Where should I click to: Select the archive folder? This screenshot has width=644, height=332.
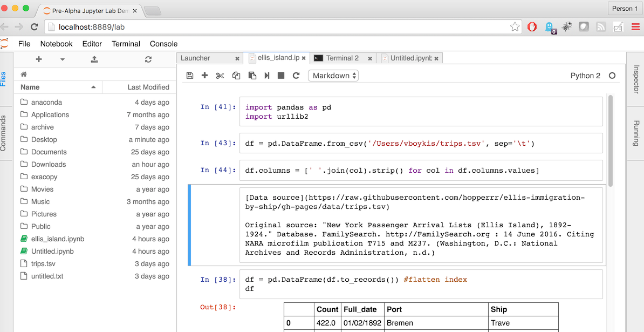pos(94,127)
